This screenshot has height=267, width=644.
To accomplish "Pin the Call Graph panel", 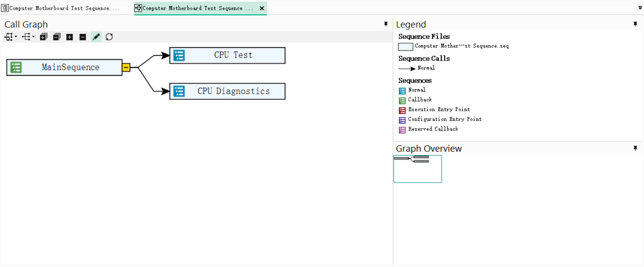I will (x=386, y=24).
